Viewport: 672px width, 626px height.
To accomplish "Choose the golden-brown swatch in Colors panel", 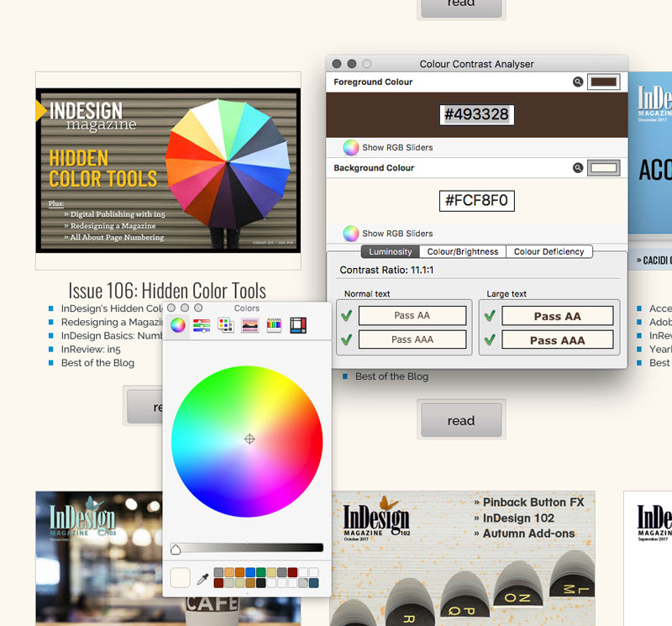I will point(250,582).
